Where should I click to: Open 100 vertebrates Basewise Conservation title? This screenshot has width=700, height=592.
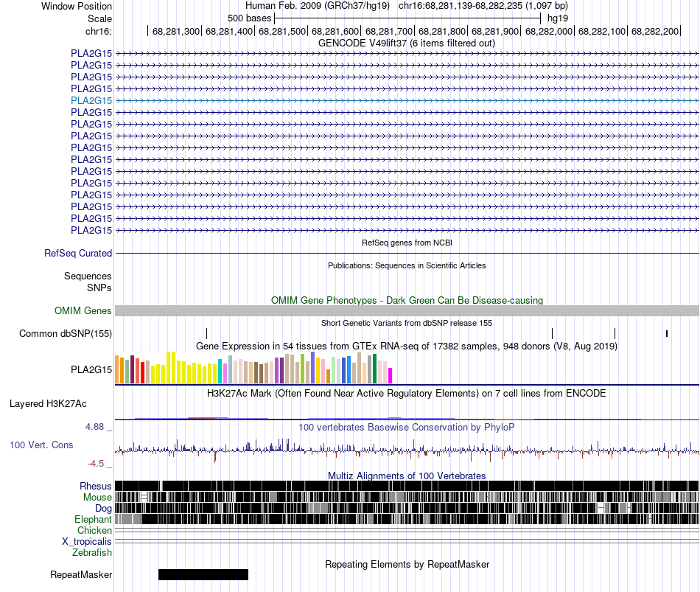[x=406, y=427]
